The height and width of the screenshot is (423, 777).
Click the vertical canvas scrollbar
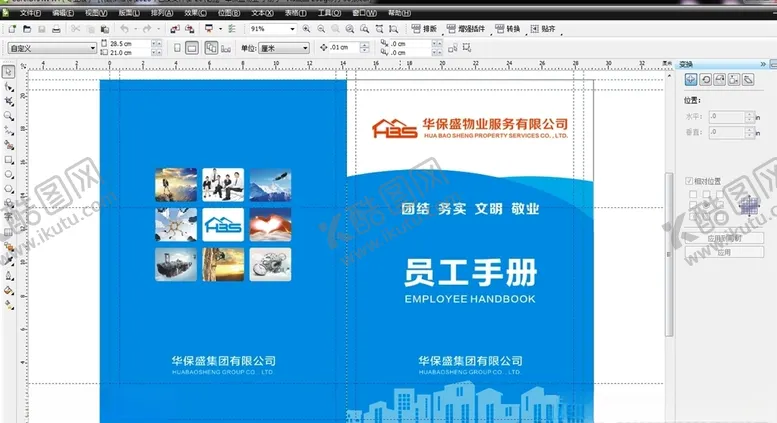[x=669, y=254]
